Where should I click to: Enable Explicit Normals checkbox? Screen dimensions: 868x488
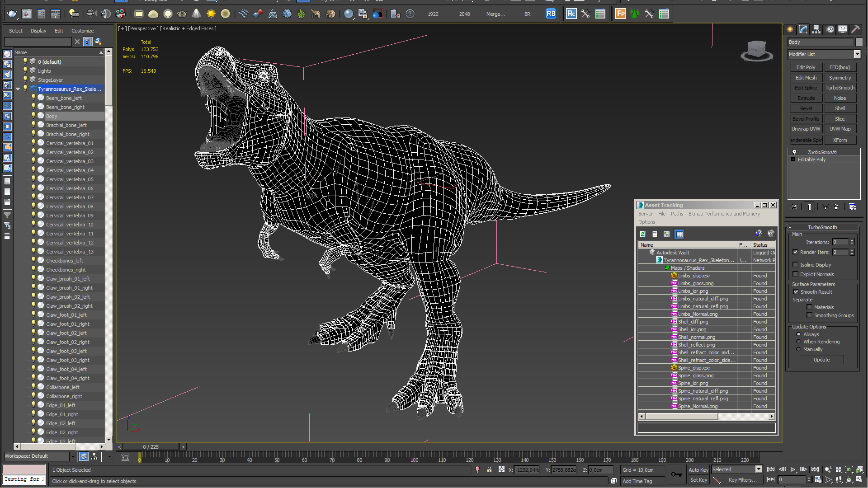(795, 274)
